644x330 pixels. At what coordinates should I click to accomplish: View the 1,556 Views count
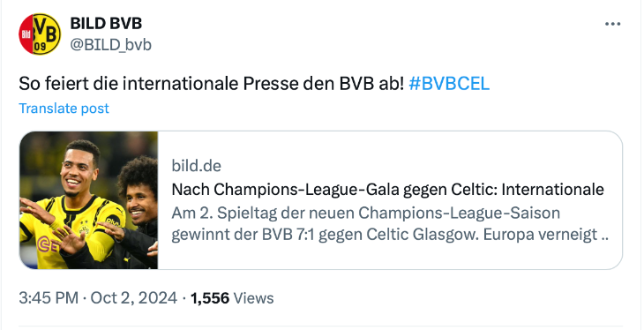coord(232,298)
